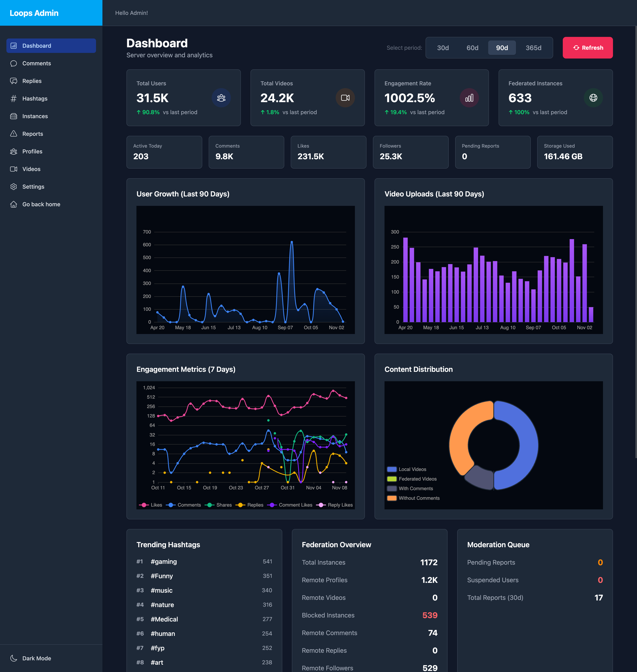
Task: Click the Comments speech bubble sidebar icon
Action: coord(14,64)
